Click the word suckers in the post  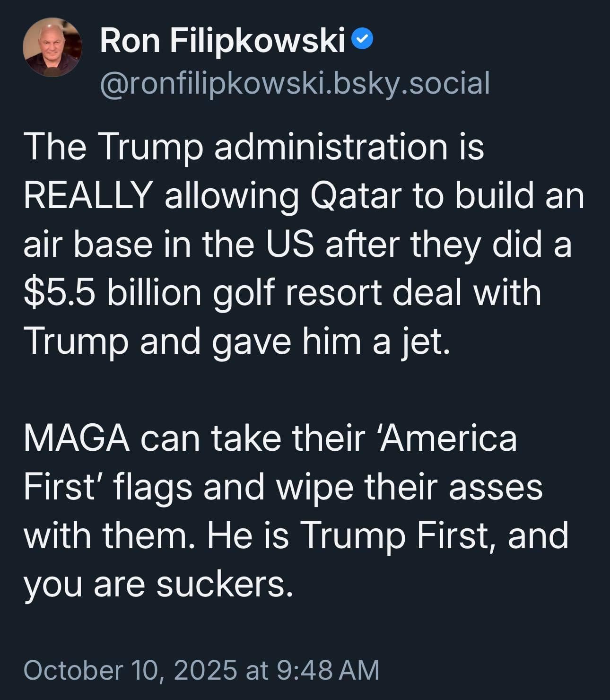click(x=221, y=585)
